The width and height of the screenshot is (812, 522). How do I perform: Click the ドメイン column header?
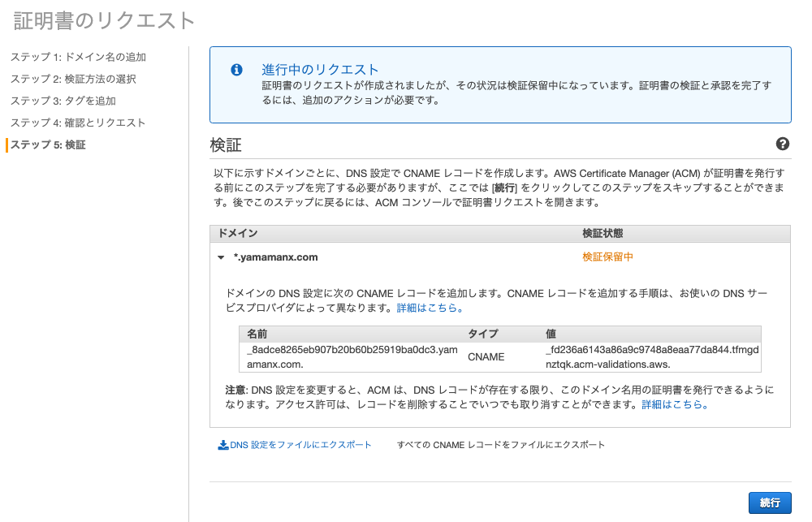point(238,233)
